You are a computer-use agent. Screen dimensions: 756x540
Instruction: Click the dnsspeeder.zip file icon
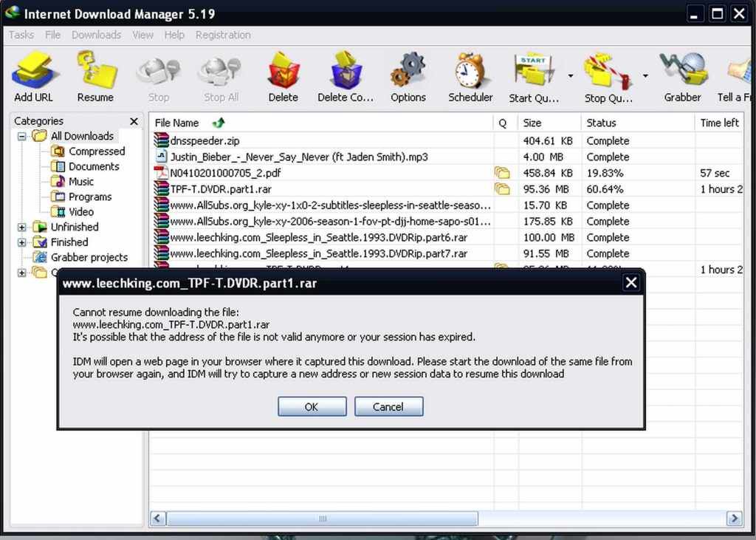pos(161,140)
